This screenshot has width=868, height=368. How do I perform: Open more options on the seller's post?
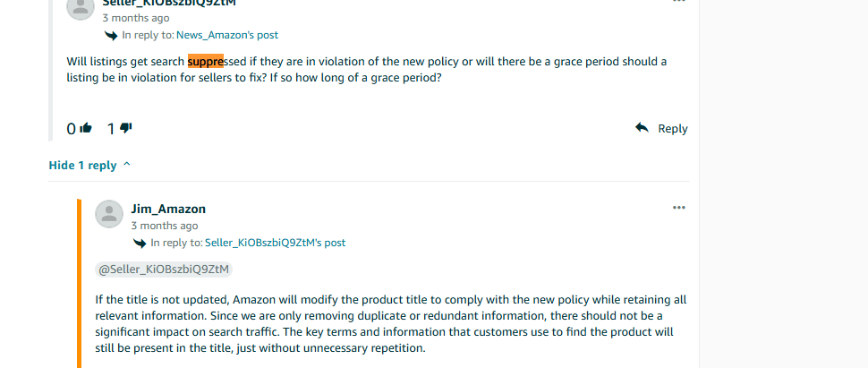[678, 3]
